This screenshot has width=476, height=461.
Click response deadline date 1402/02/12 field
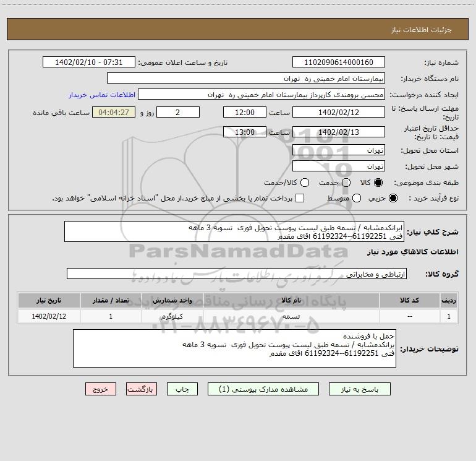[x=339, y=112]
